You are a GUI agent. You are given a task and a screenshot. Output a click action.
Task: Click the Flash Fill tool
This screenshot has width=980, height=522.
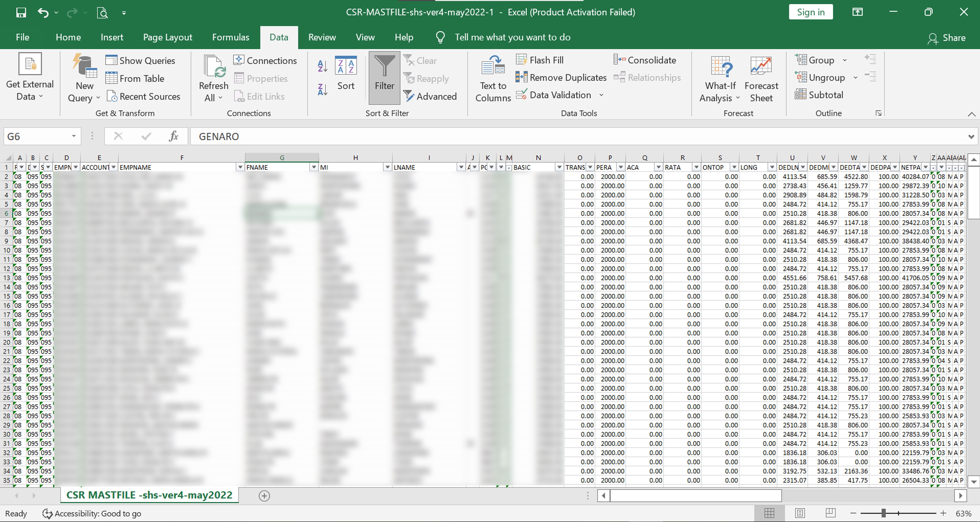pyautogui.click(x=540, y=60)
